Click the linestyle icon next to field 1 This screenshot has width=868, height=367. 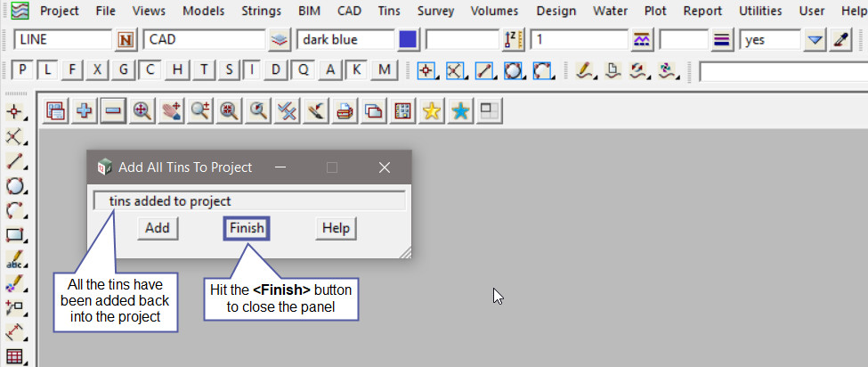coord(642,40)
